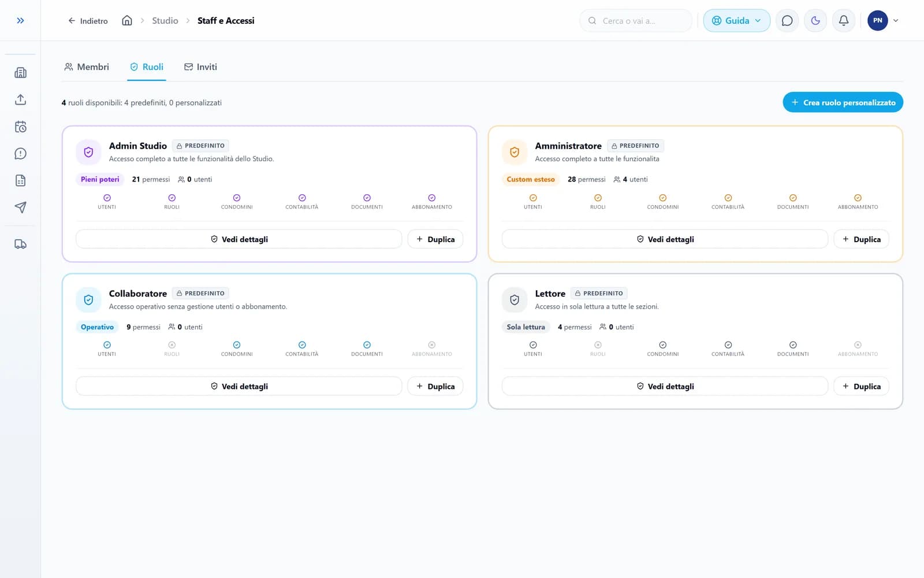Open the alert bubble icon in sidebar
924x578 pixels.
[20, 154]
